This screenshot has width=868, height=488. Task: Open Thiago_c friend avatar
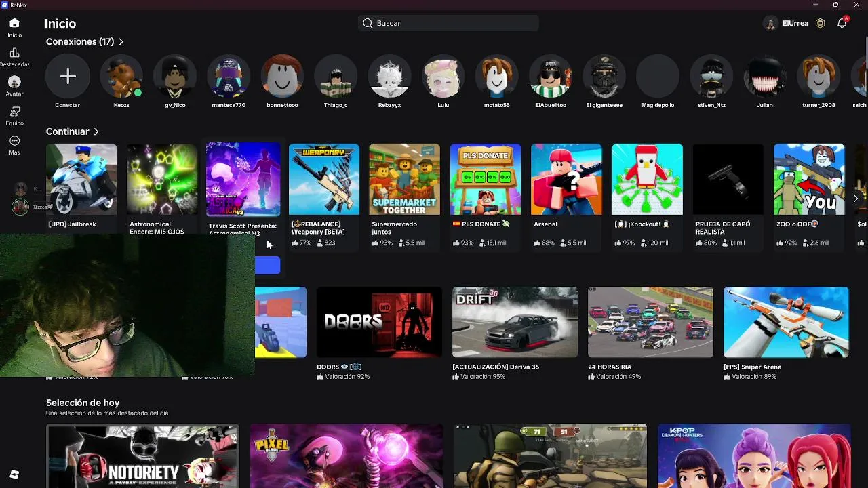click(x=336, y=77)
